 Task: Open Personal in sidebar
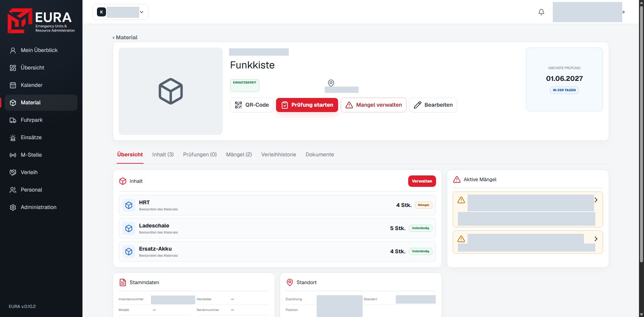click(x=41, y=190)
